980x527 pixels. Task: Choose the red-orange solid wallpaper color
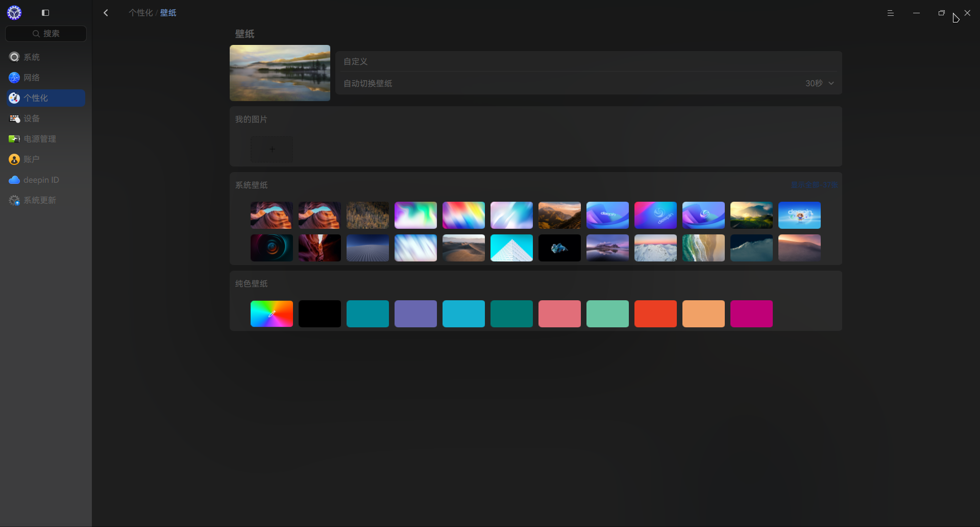coord(655,314)
